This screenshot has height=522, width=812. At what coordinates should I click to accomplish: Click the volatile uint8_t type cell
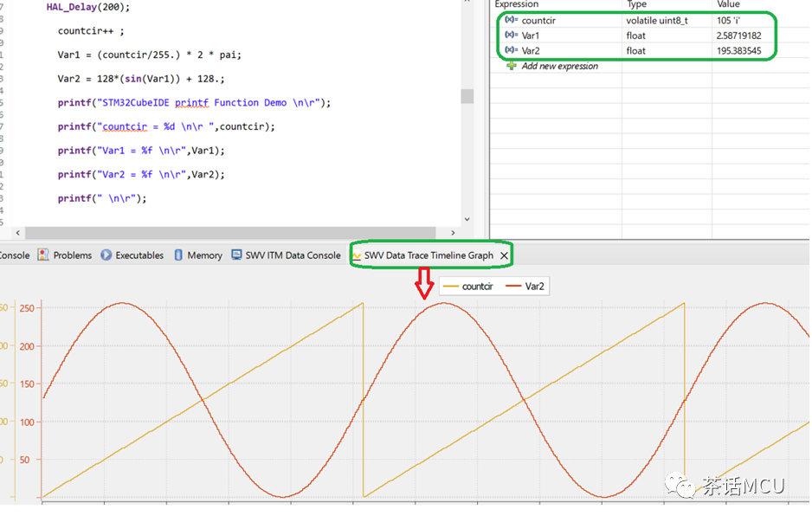coord(657,21)
